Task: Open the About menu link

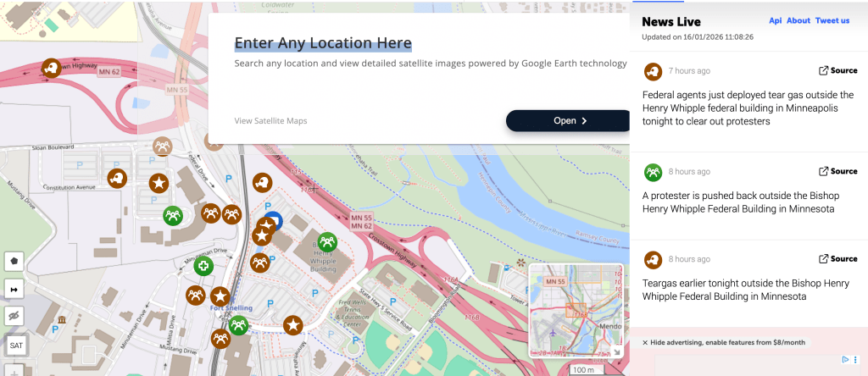Action: [x=798, y=20]
